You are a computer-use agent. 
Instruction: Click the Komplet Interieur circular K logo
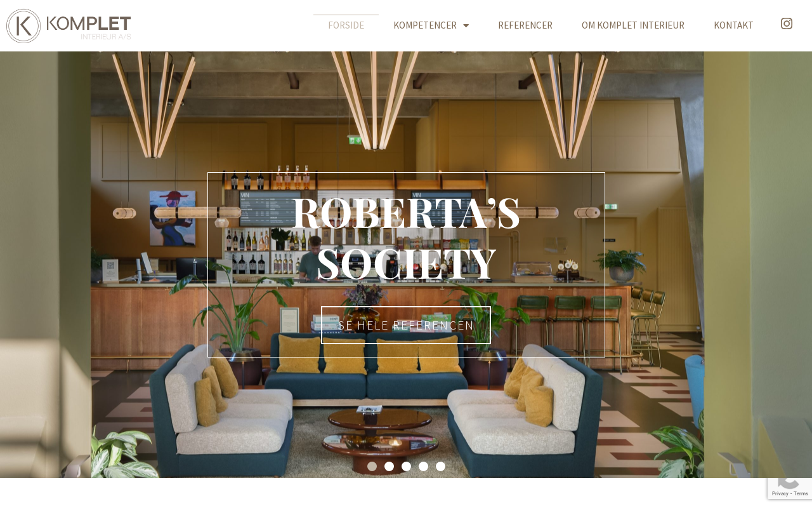pyautogui.click(x=23, y=26)
